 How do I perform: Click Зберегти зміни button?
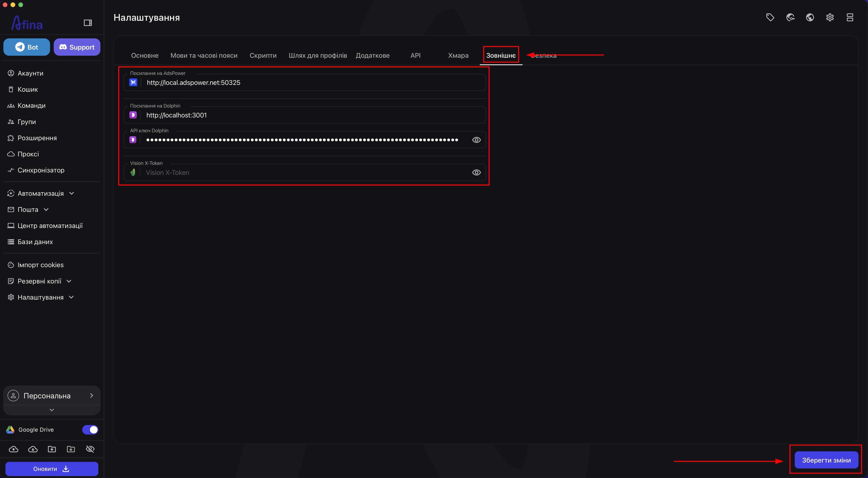(x=826, y=460)
